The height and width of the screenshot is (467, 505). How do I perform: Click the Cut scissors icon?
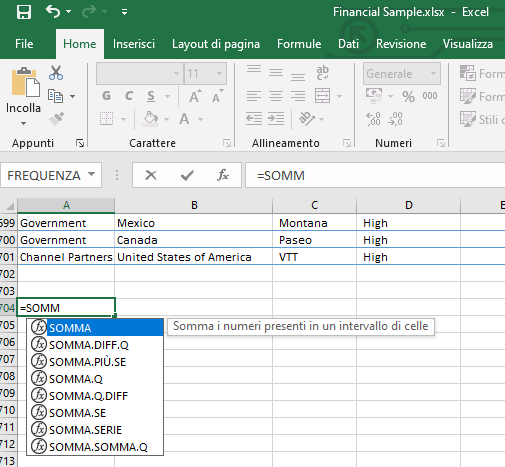point(56,73)
